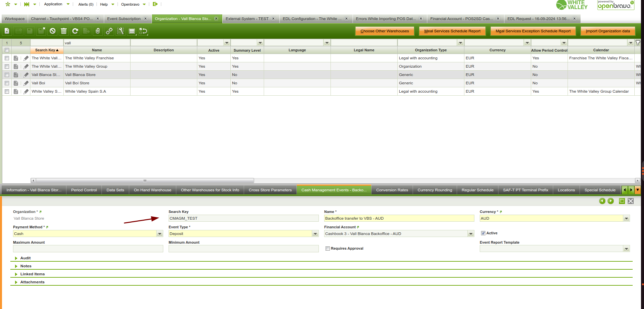This screenshot has width=644, height=309.
Task: Click the new document toolbar icon
Action: [7, 31]
